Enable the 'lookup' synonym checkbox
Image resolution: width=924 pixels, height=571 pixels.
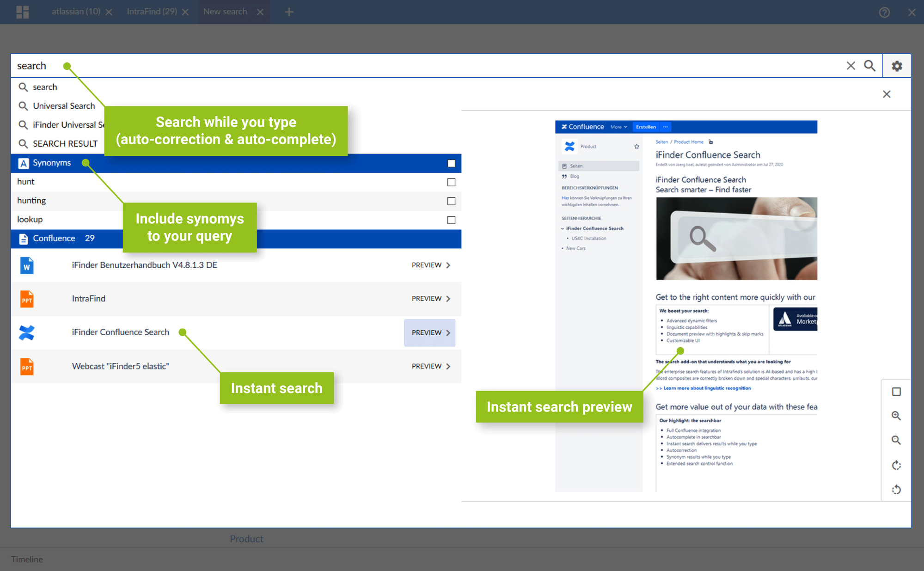click(x=451, y=220)
